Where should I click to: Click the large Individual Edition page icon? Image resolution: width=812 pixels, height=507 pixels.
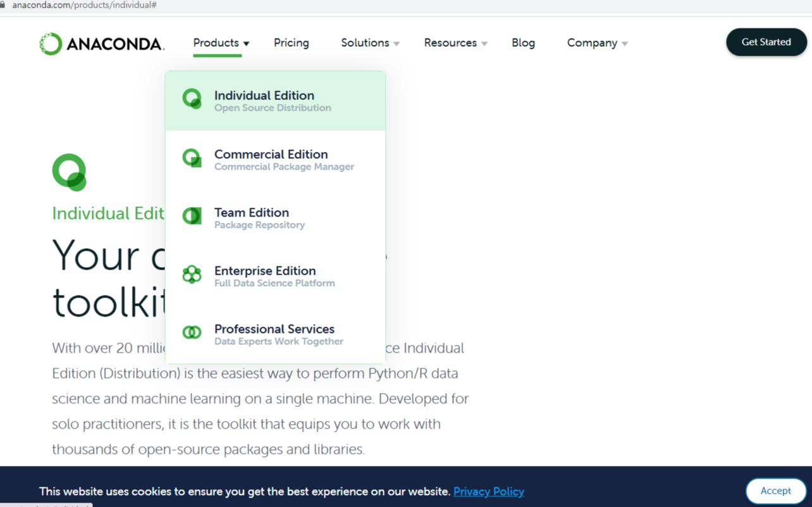click(x=69, y=172)
